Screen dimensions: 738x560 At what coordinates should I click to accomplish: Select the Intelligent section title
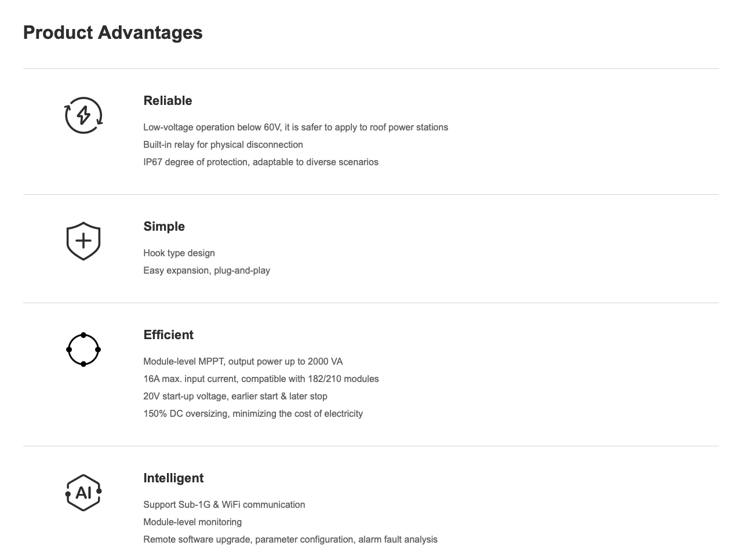coord(173,478)
